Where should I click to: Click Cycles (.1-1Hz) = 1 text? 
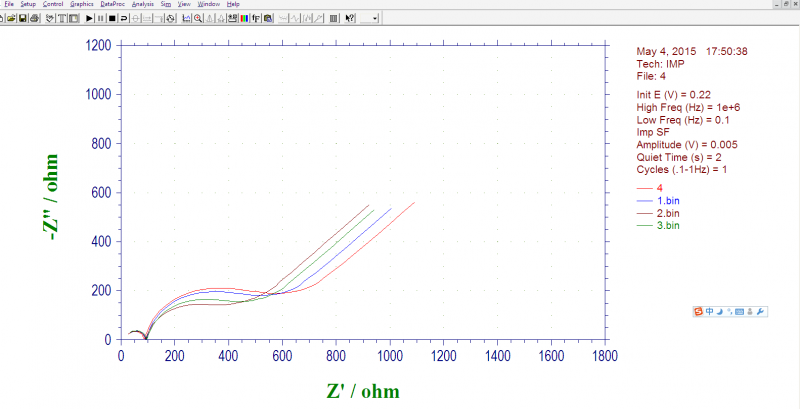click(682, 170)
